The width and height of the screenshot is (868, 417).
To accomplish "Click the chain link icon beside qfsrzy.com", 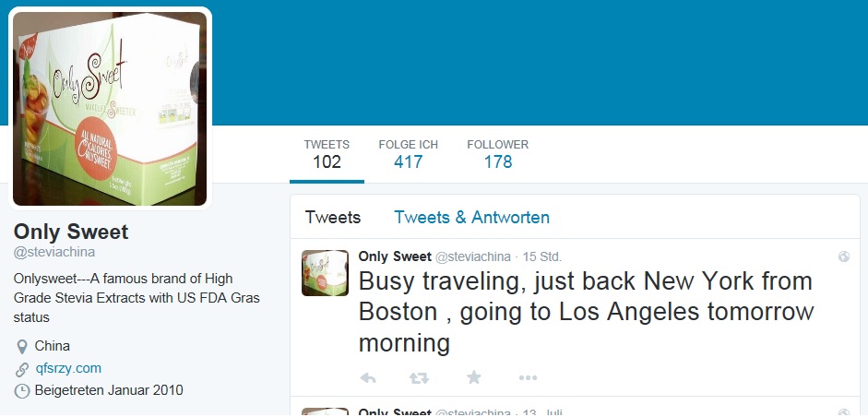I will 22,369.
